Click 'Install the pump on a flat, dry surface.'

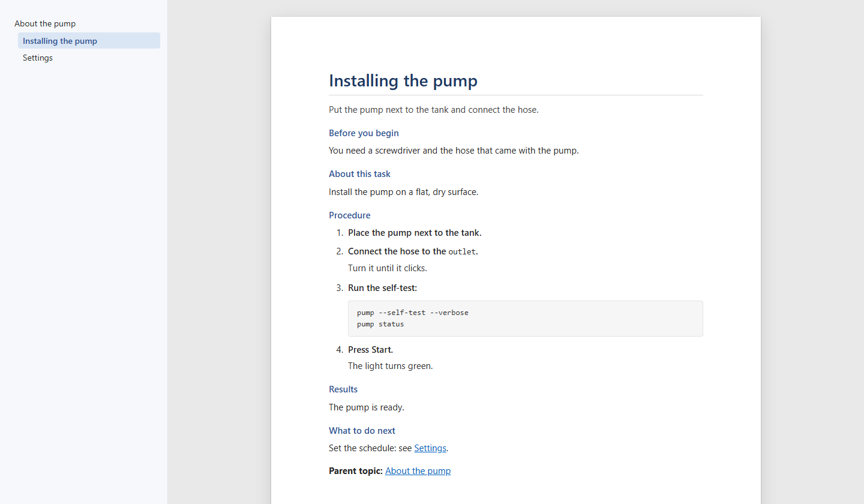[x=403, y=192]
